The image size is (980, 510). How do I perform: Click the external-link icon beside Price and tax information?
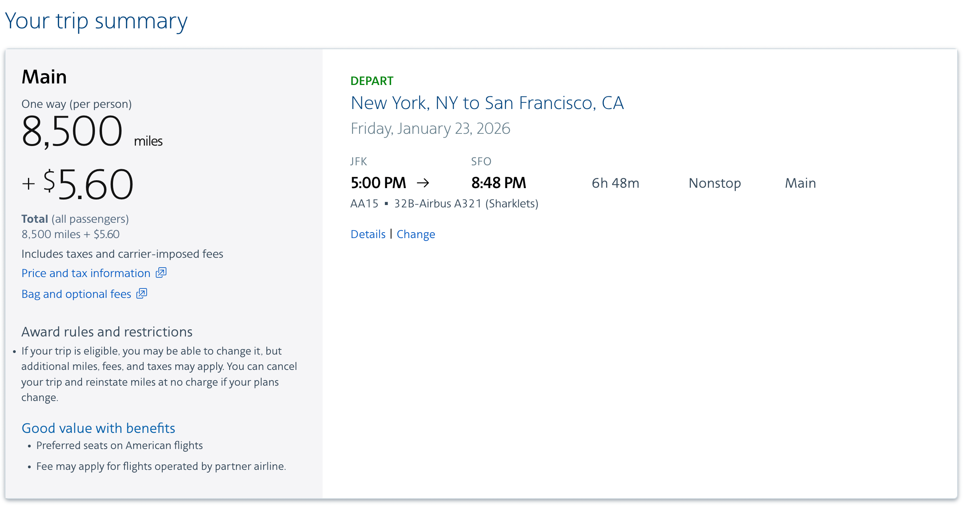tap(161, 273)
